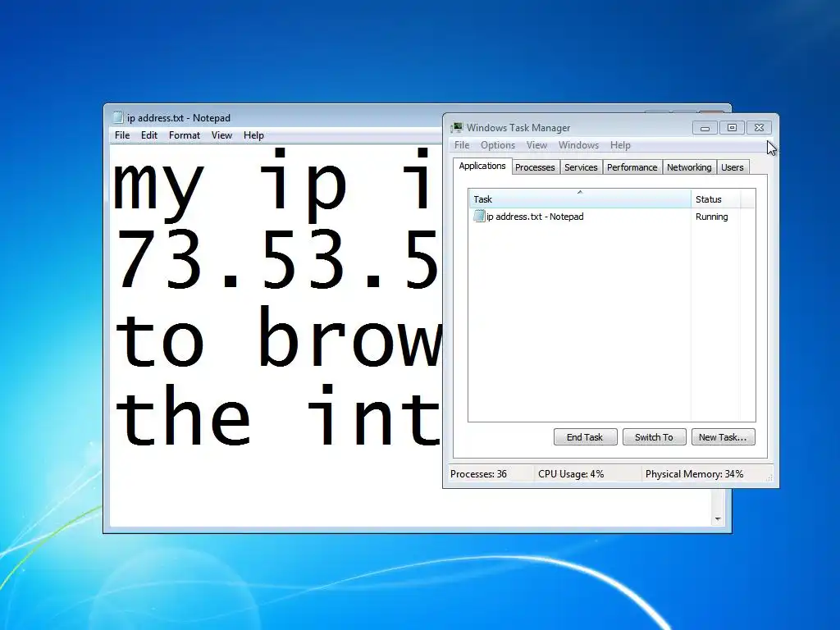Click the notepad icon beside the task name

[x=479, y=217]
